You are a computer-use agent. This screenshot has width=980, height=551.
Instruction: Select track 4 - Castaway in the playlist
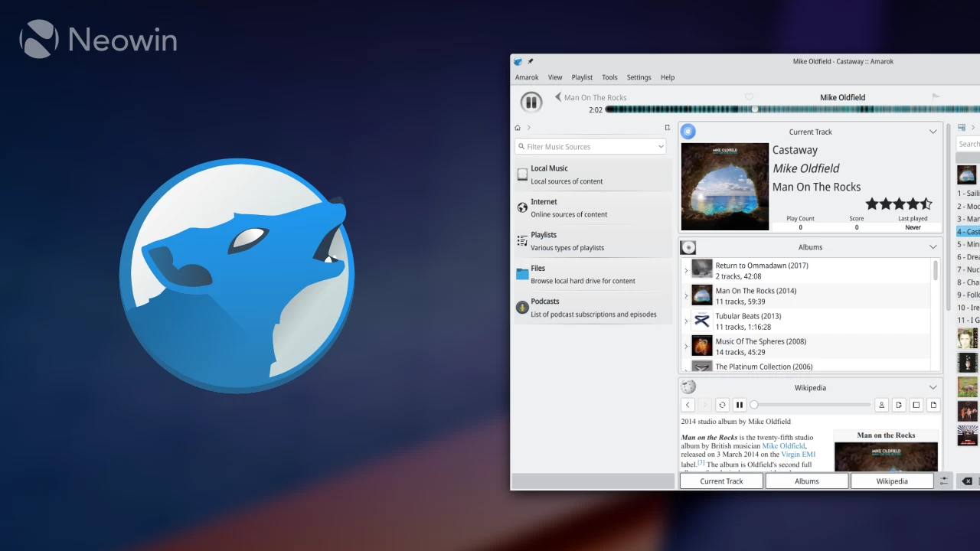tap(967, 231)
